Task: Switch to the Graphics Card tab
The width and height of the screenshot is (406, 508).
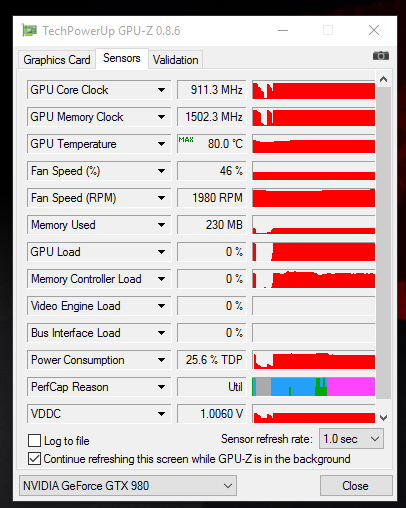Action: (57, 60)
